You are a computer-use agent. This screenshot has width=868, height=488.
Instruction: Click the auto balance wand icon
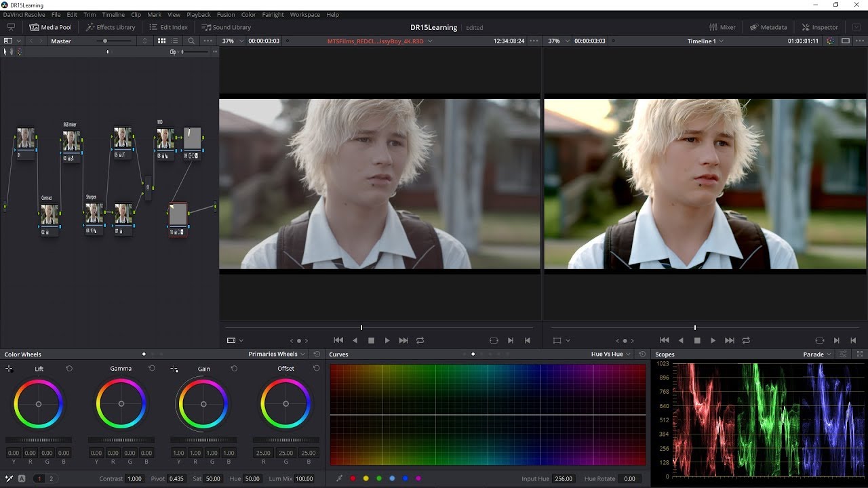[9, 479]
